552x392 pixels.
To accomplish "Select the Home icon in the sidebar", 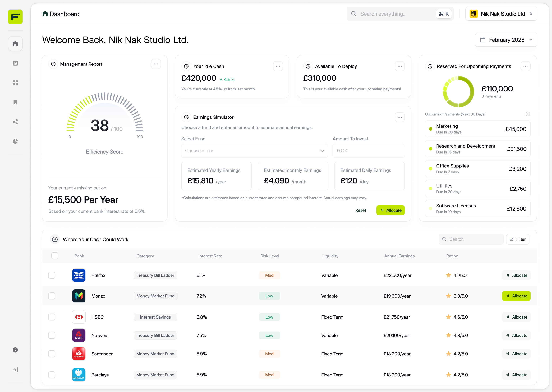I will [x=15, y=44].
